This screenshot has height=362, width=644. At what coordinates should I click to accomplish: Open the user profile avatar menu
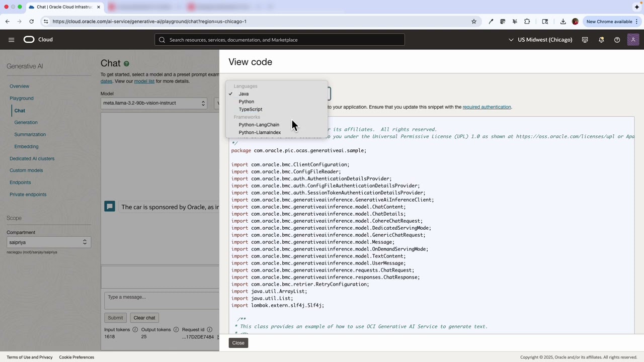click(633, 40)
